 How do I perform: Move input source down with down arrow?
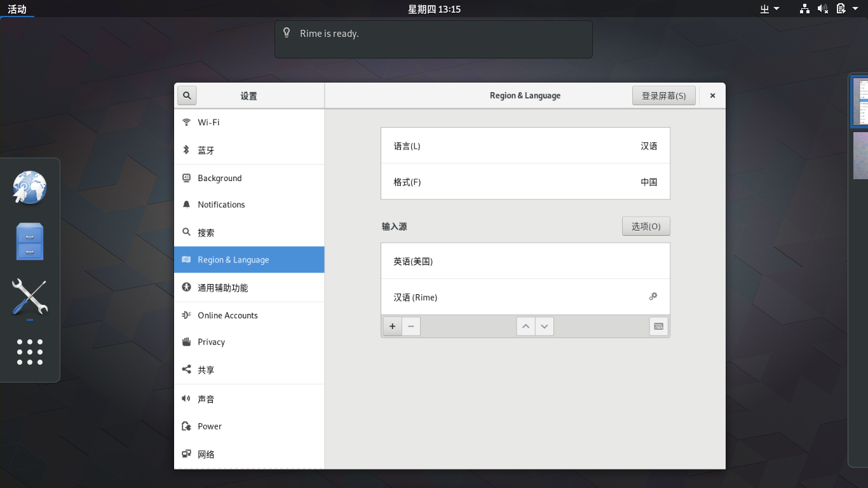click(x=545, y=327)
